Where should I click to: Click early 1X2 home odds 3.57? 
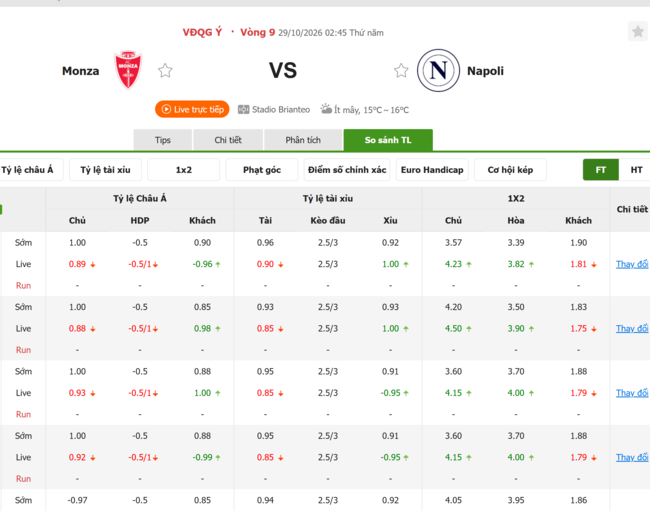453,242
